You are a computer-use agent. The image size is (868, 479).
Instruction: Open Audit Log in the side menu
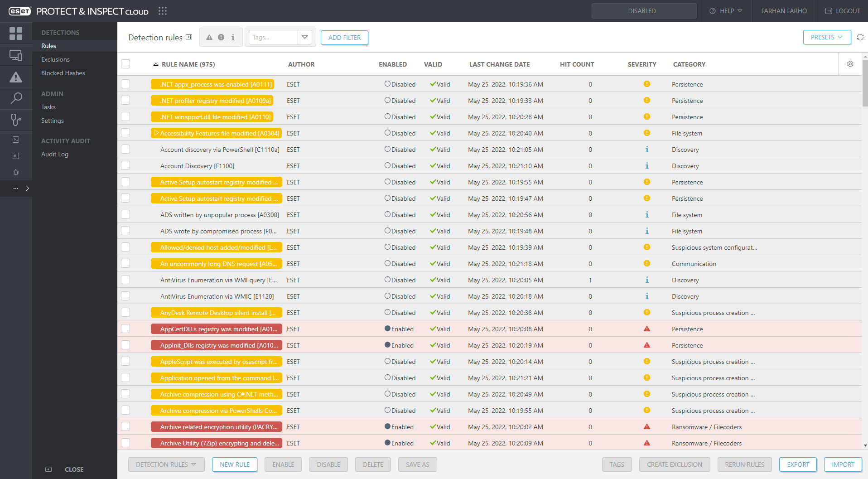pyautogui.click(x=55, y=154)
